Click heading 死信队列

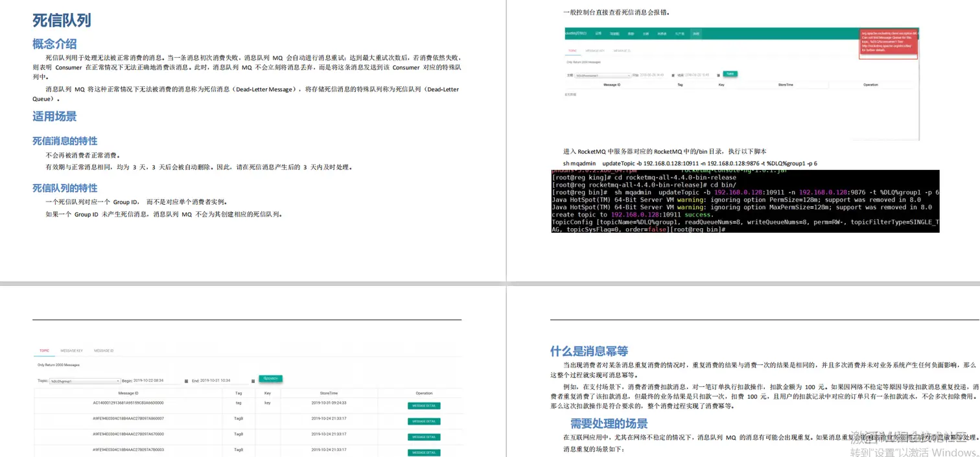tap(62, 20)
